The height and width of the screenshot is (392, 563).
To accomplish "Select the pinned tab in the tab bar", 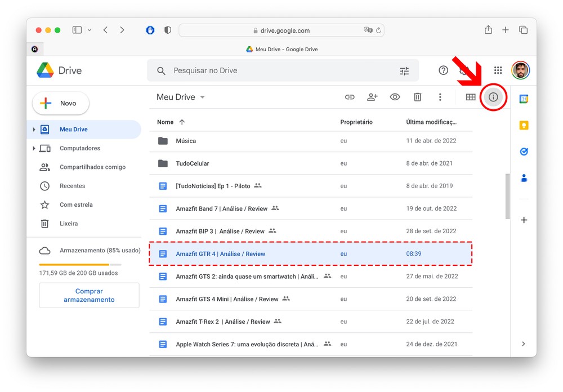I will [x=35, y=49].
